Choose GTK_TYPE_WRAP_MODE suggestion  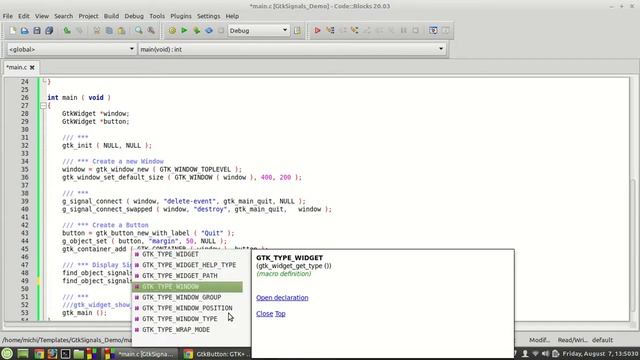[187, 330]
